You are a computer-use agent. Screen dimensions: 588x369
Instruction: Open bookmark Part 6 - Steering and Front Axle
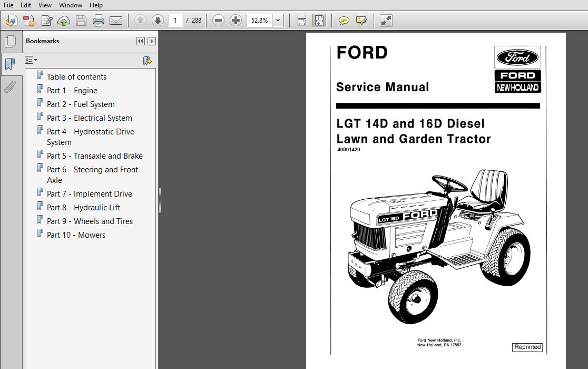[x=92, y=175]
